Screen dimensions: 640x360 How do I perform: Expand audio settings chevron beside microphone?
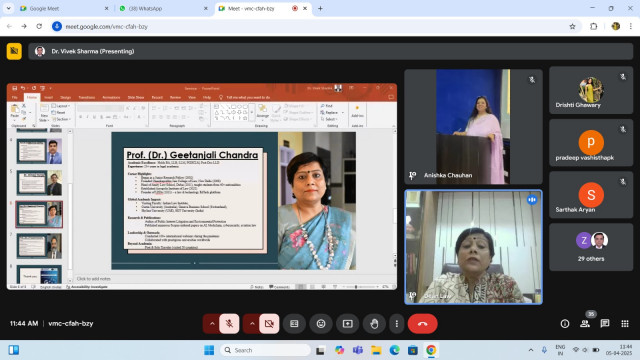212,324
